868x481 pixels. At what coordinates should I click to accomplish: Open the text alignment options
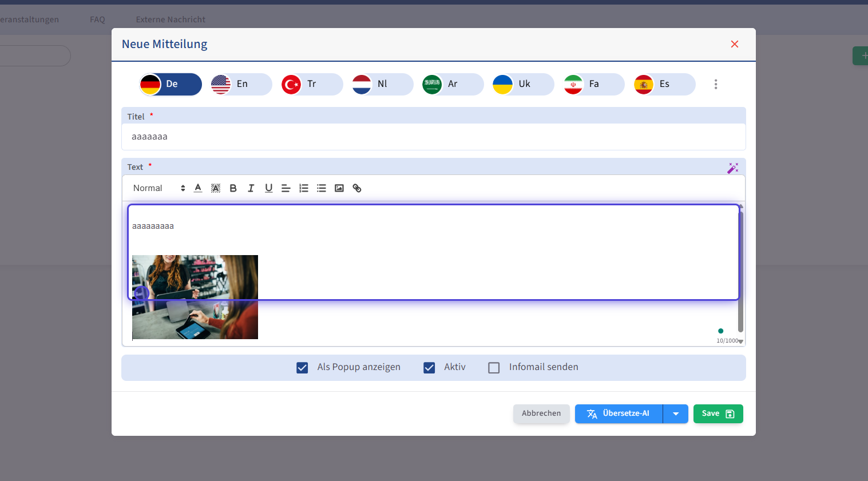[x=286, y=188]
